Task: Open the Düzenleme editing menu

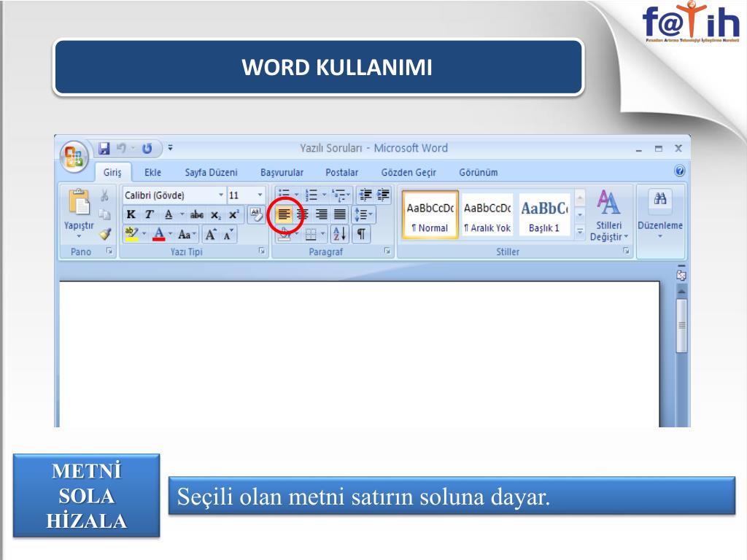Action: click(659, 215)
